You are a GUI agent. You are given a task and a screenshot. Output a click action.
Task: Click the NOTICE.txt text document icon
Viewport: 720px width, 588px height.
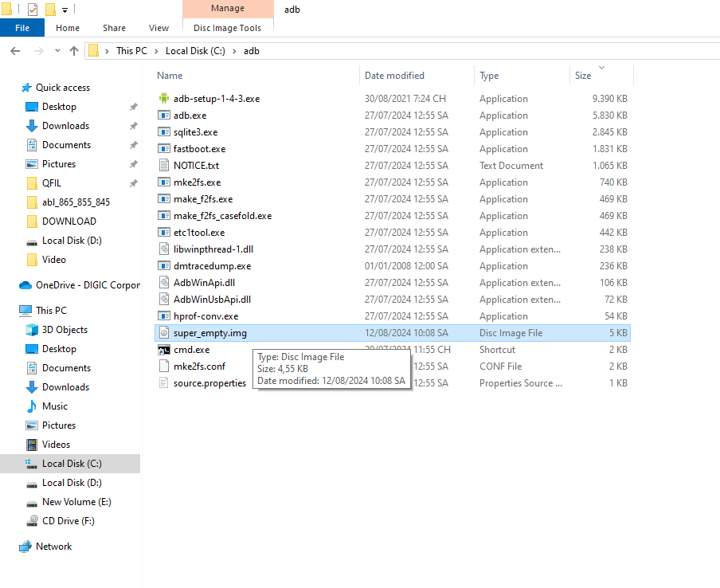pyautogui.click(x=164, y=166)
